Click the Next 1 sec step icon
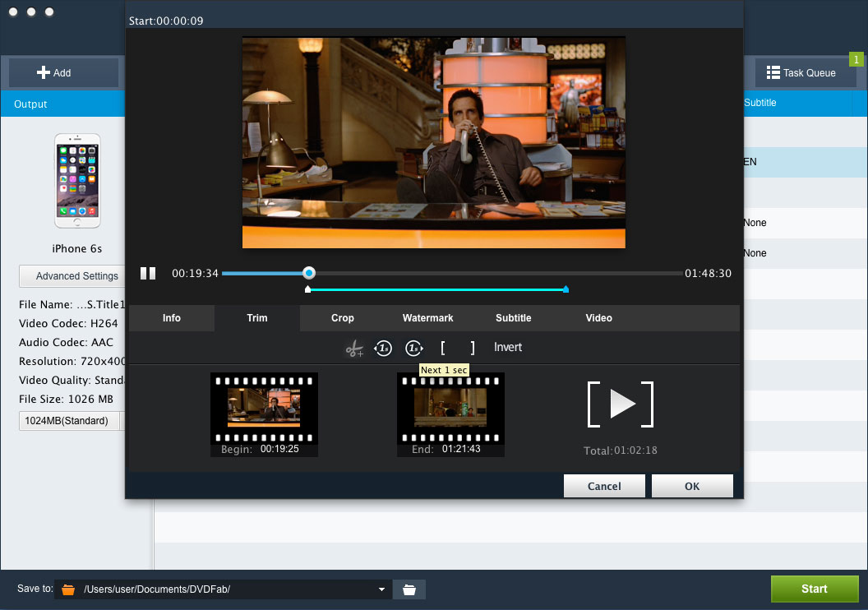The width and height of the screenshot is (868, 610). click(x=414, y=349)
